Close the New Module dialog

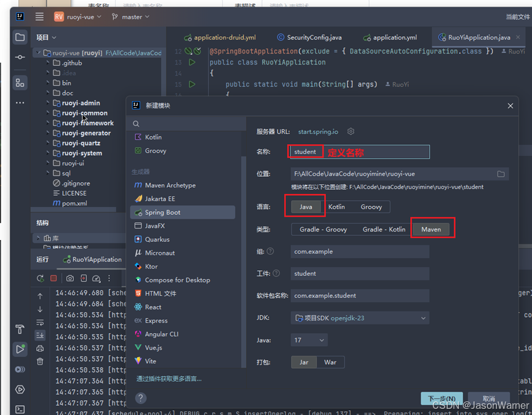pos(510,106)
